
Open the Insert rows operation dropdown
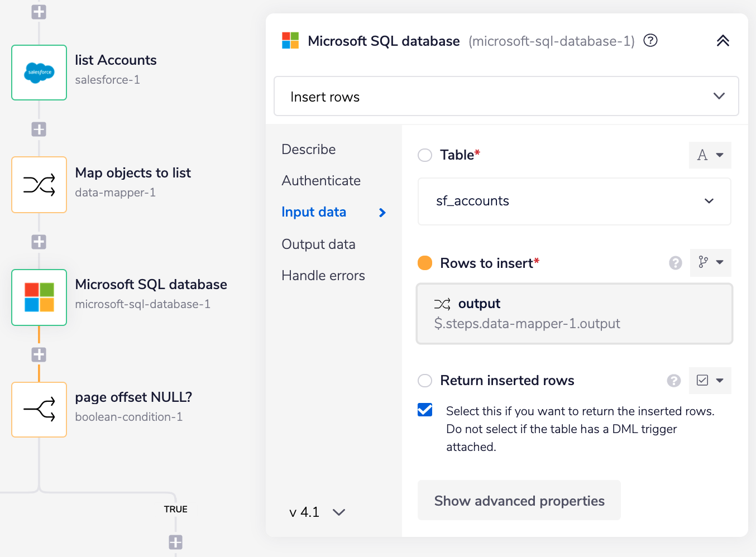coord(506,97)
